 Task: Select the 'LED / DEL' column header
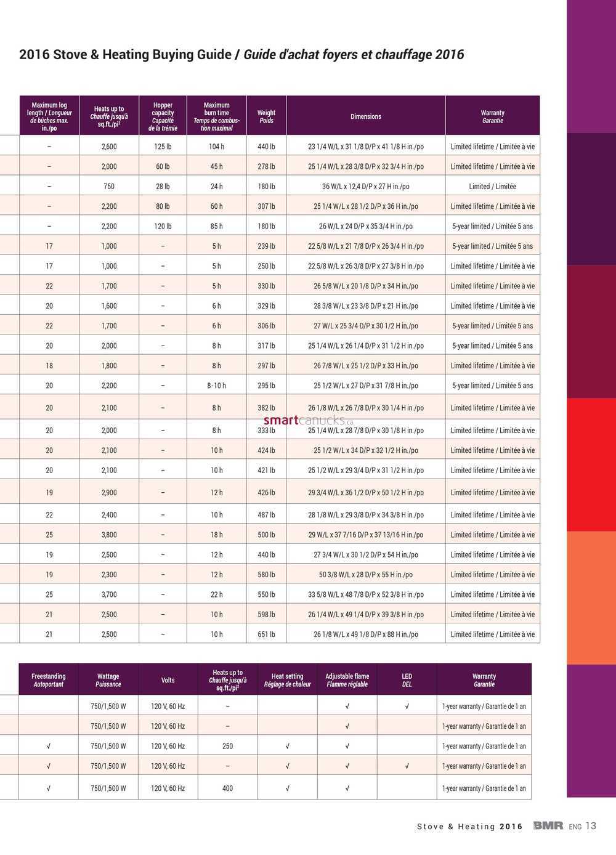click(x=407, y=680)
